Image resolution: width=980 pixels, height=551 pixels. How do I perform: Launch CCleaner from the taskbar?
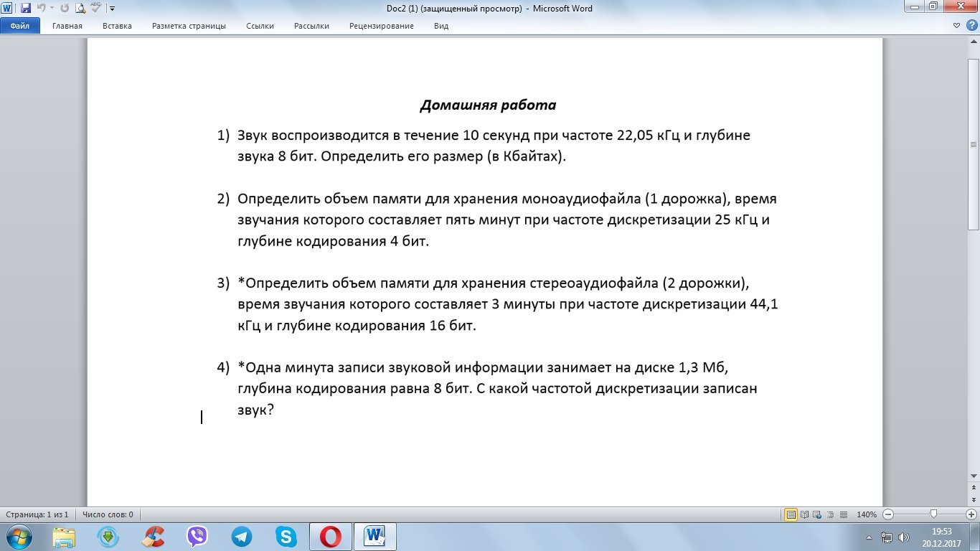(153, 537)
